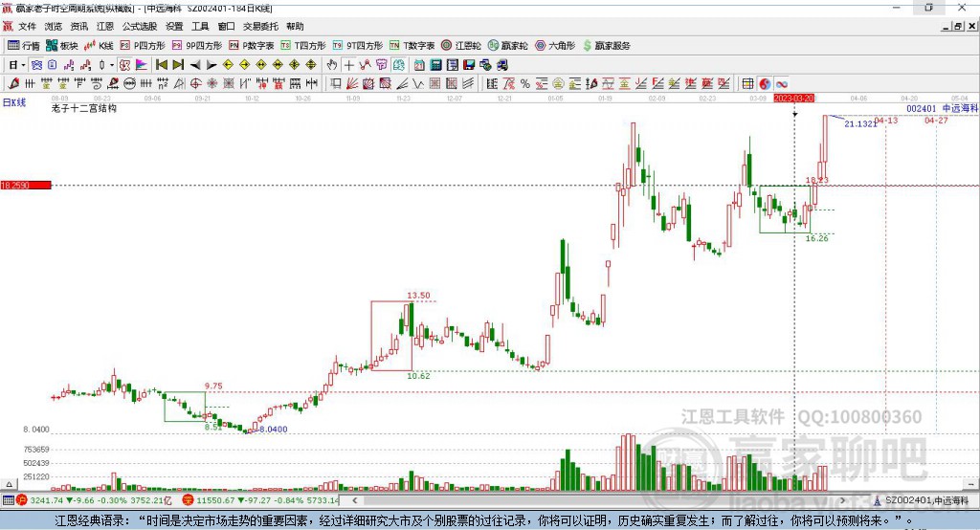This screenshot has height=530, width=980.
Task: Open 赢家服务 dollar-sign service button
Action: coord(606,46)
